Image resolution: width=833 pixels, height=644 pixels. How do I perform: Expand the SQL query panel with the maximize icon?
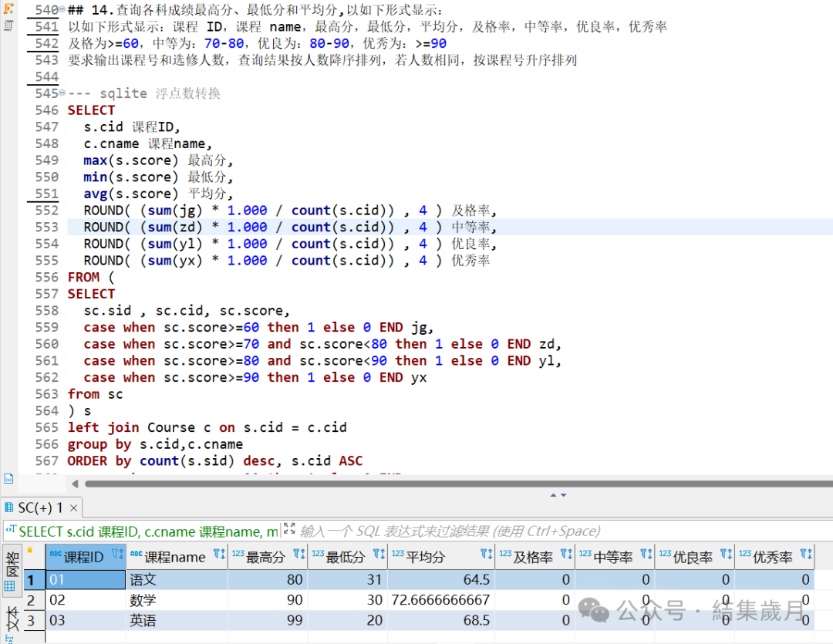click(289, 528)
